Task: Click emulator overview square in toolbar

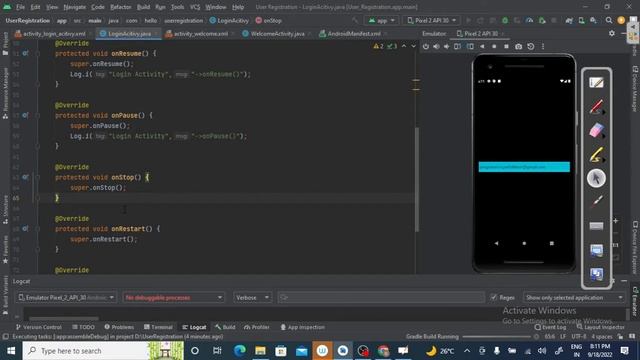Action: [506, 47]
